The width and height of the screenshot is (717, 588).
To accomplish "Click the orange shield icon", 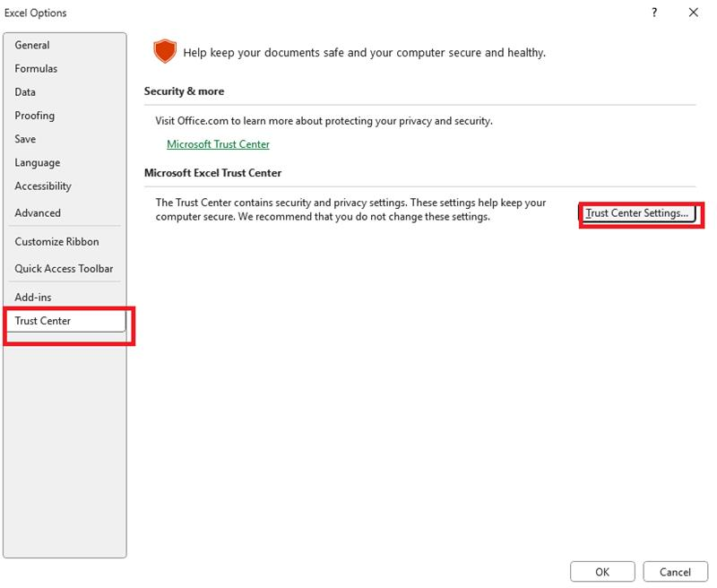I will (x=165, y=51).
